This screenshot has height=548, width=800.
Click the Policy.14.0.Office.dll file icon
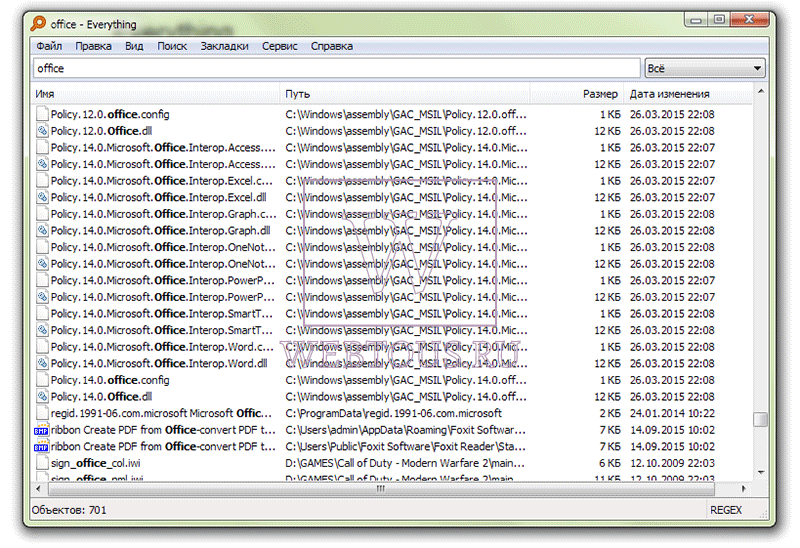point(42,397)
